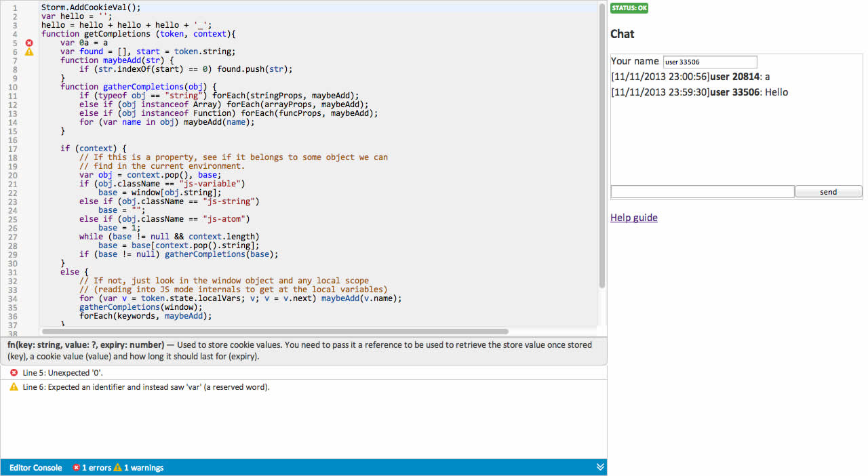The height and width of the screenshot is (476, 868).
Task: Click 'if (base != null) gatherCompletions(base);' line
Action: coord(179,254)
